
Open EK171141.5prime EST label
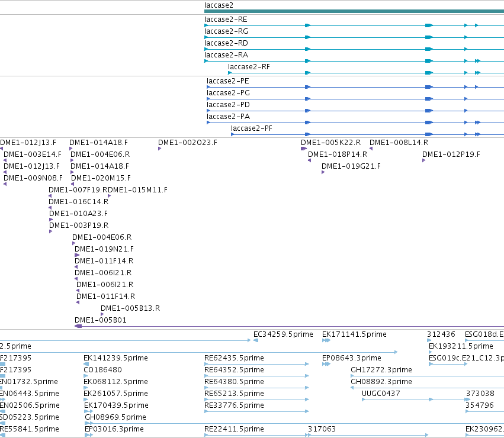tap(354, 334)
